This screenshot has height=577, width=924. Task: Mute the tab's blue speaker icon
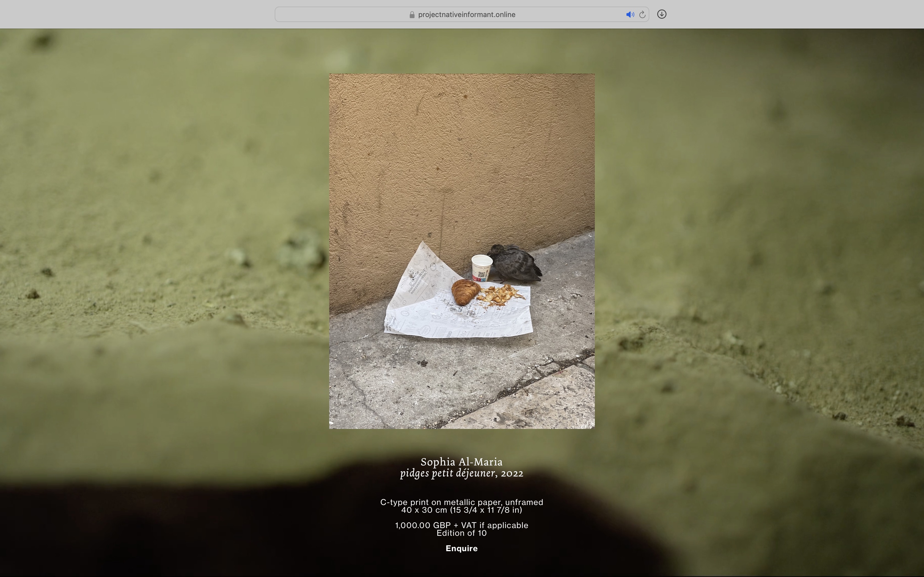630,15
